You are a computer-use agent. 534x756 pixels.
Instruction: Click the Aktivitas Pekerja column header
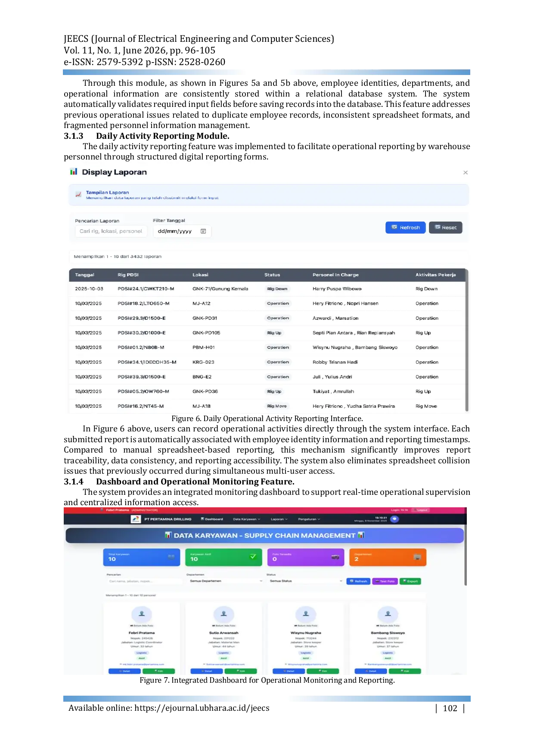pos(435,275)
